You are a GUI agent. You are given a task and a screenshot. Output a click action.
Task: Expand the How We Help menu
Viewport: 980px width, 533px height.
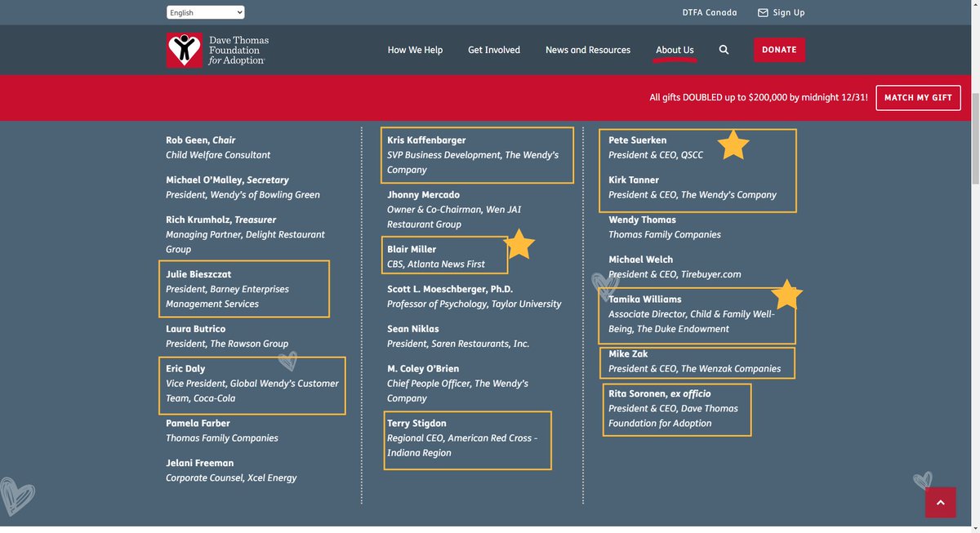click(415, 50)
